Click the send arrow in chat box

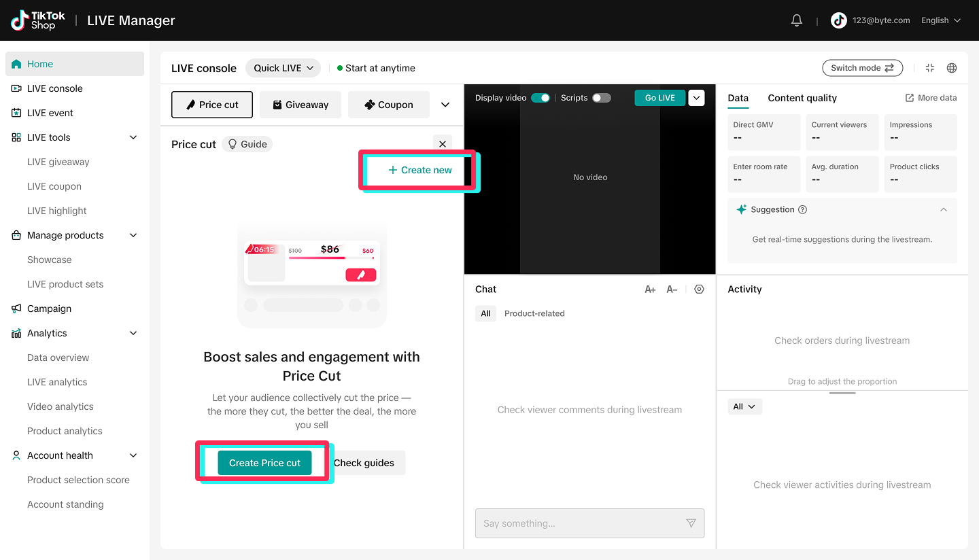(x=691, y=523)
